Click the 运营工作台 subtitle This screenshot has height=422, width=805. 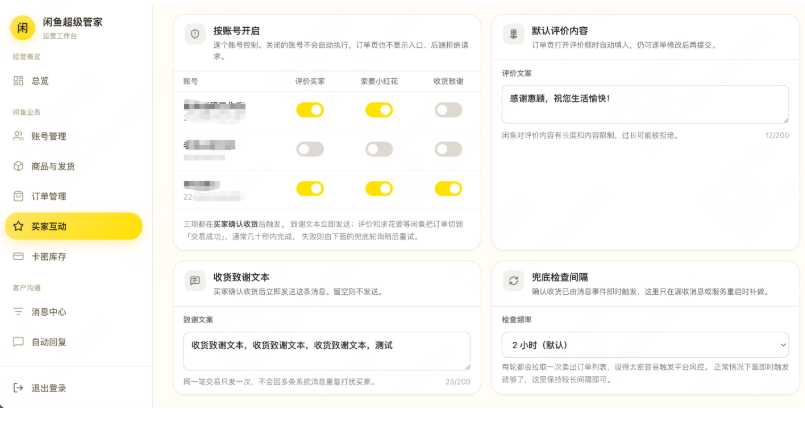coord(60,36)
